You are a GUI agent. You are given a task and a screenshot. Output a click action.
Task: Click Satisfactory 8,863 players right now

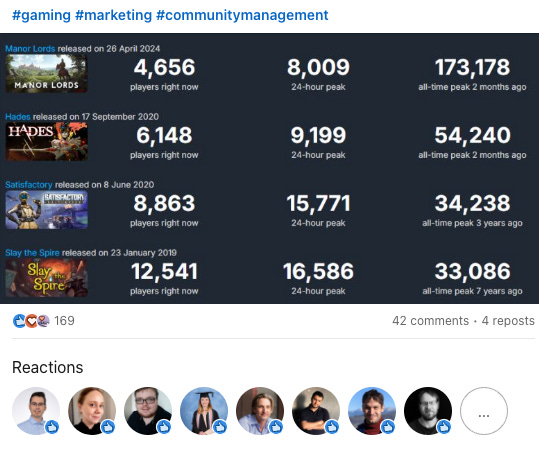click(164, 210)
